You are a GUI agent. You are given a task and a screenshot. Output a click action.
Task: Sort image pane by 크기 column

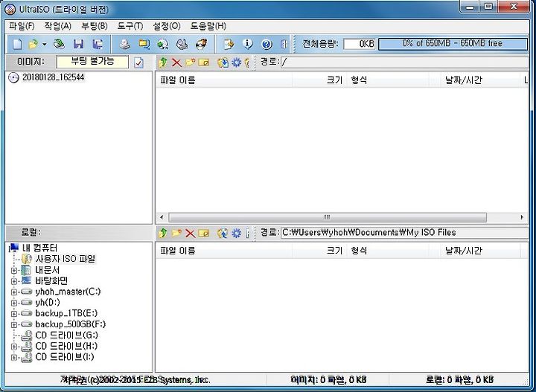tap(319, 80)
